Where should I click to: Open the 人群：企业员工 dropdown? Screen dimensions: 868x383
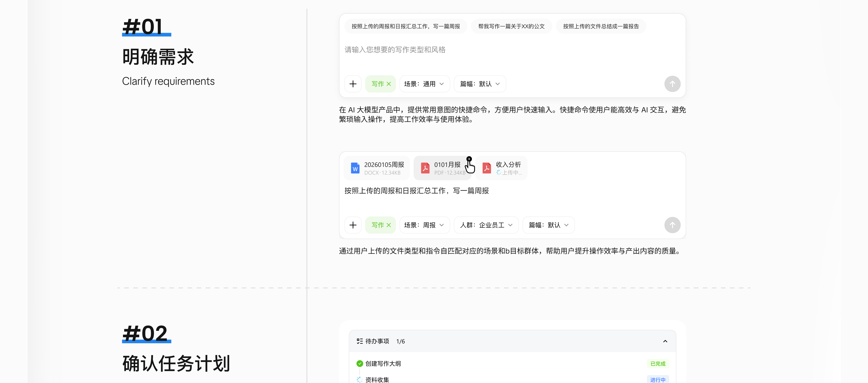click(x=486, y=225)
